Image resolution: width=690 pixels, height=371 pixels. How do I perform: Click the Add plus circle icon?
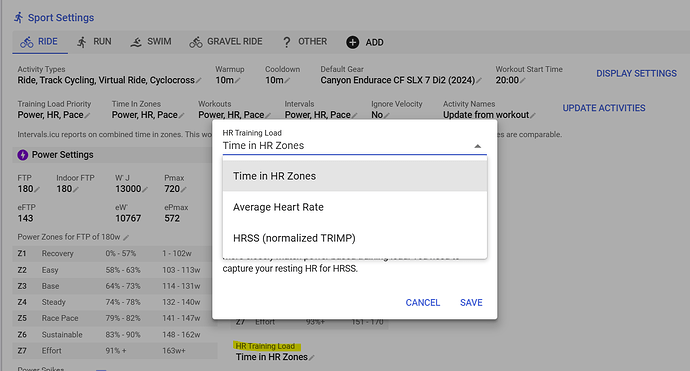352,42
